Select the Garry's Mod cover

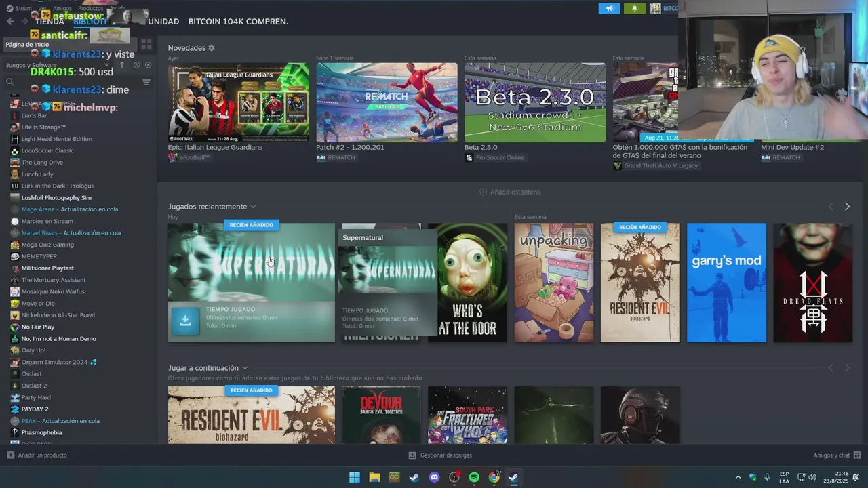pyautogui.click(x=726, y=283)
